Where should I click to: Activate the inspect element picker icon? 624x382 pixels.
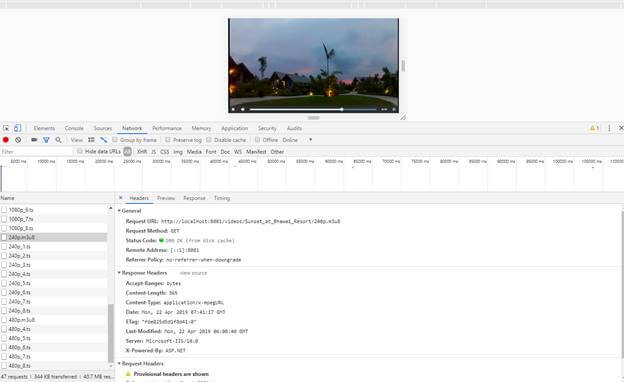[x=6, y=128]
